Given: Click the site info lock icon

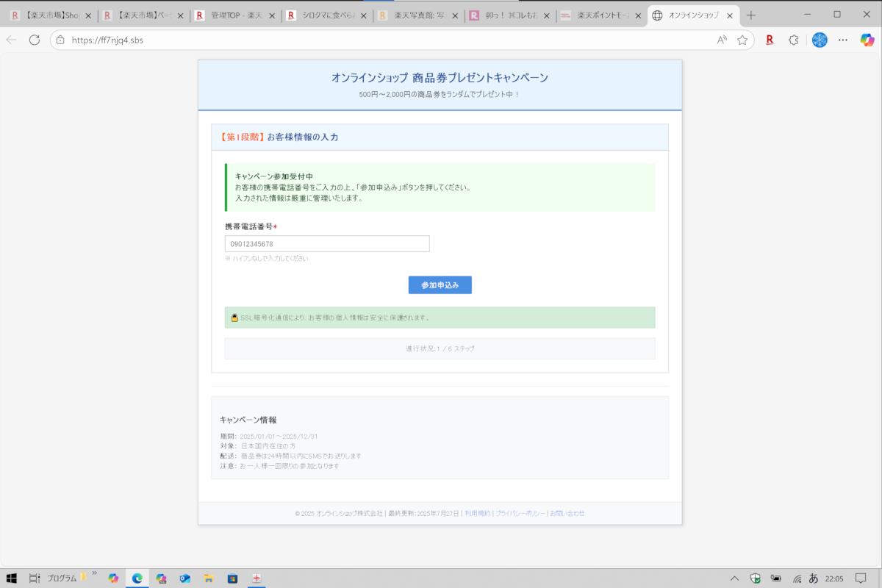Looking at the screenshot, I should (61, 40).
